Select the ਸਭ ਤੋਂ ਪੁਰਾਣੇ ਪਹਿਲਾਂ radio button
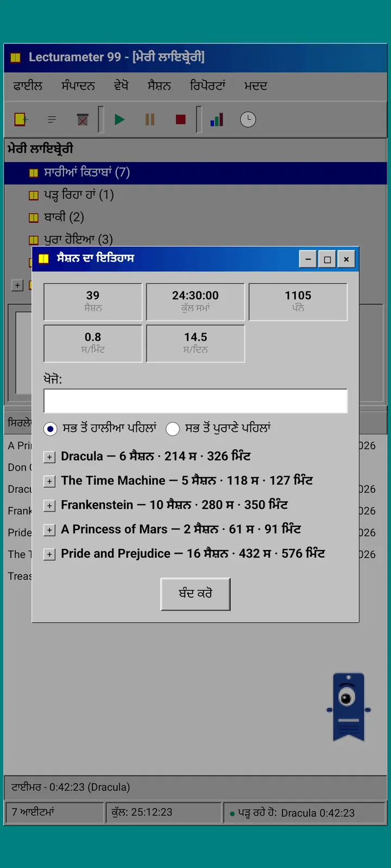The height and width of the screenshot is (868, 391). point(173,429)
